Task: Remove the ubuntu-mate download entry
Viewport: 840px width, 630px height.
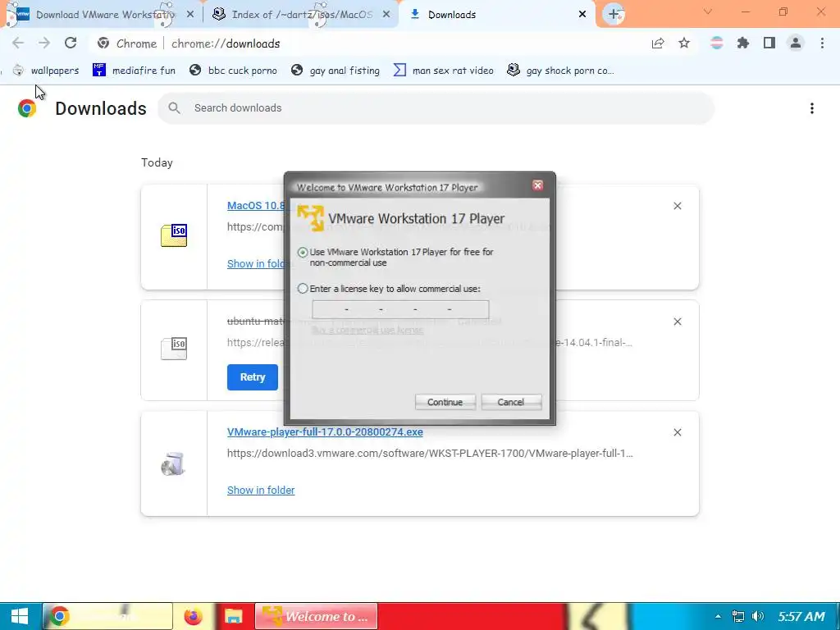Action: pos(678,322)
